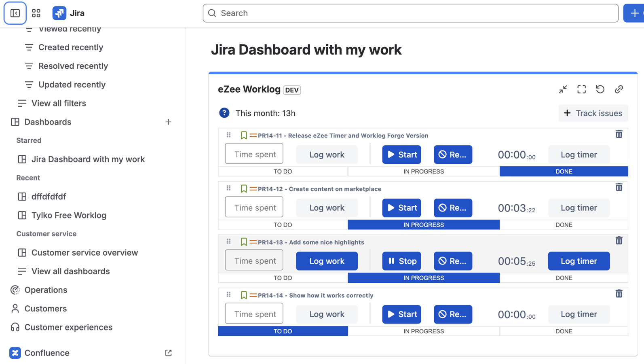Click the drag handle for PR14-14
Image resolution: width=644 pixels, height=364 pixels.
[x=229, y=294]
